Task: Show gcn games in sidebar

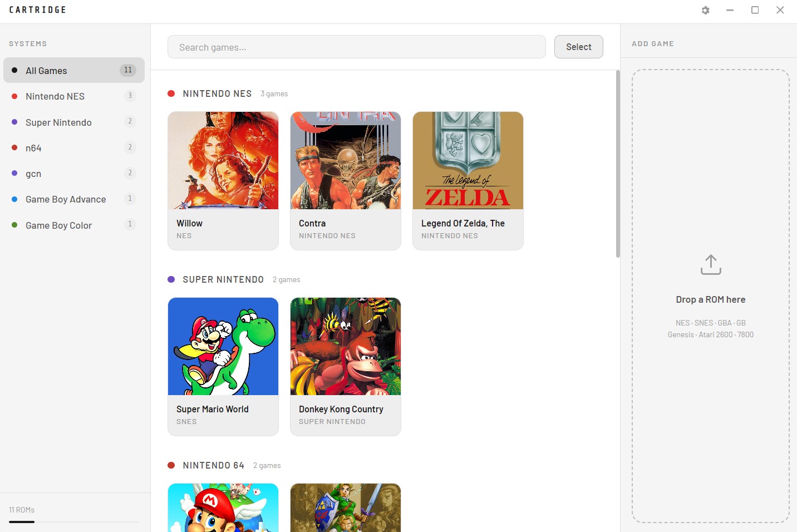Action: pos(74,173)
